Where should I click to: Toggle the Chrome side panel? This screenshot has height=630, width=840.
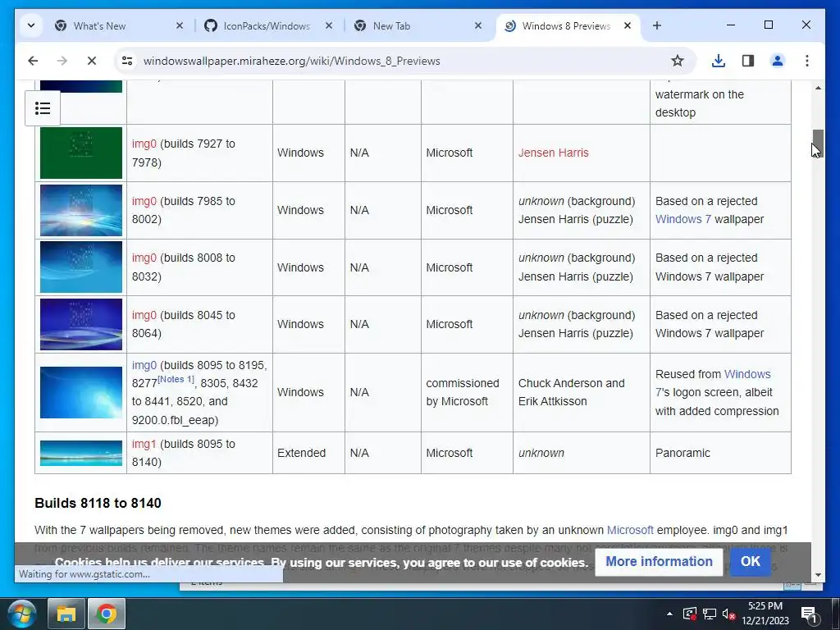[748, 61]
